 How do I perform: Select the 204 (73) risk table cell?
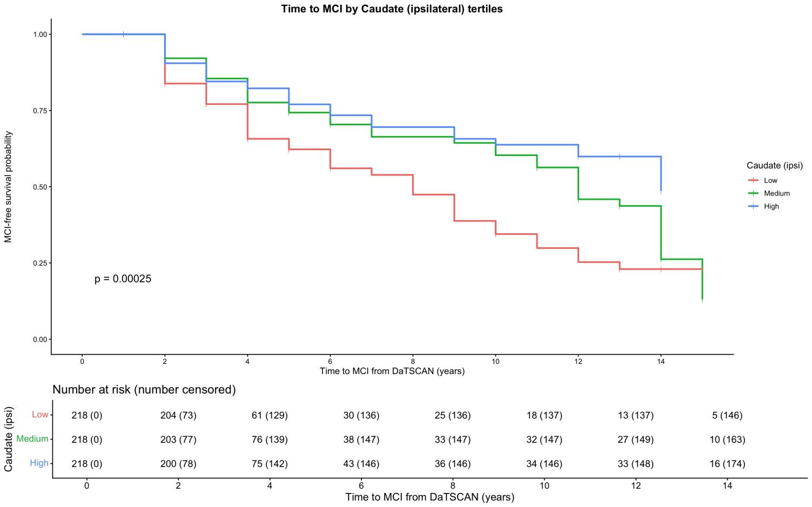[x=178, y=415]
